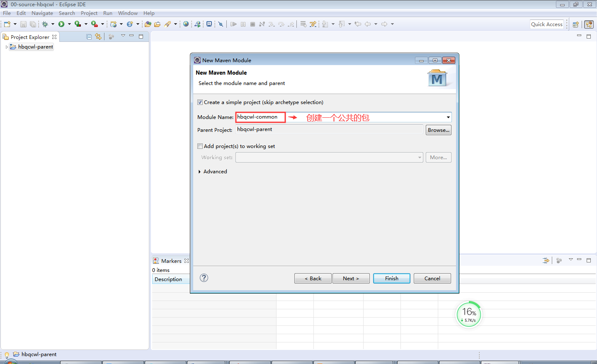Open the Navigate menu

(x=42, y=13)
